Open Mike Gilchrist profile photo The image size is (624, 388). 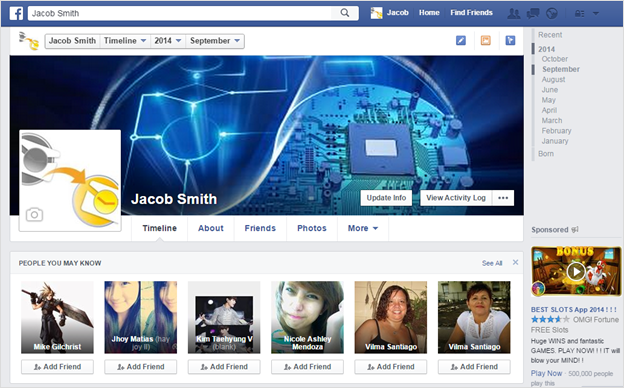[57, 317]
